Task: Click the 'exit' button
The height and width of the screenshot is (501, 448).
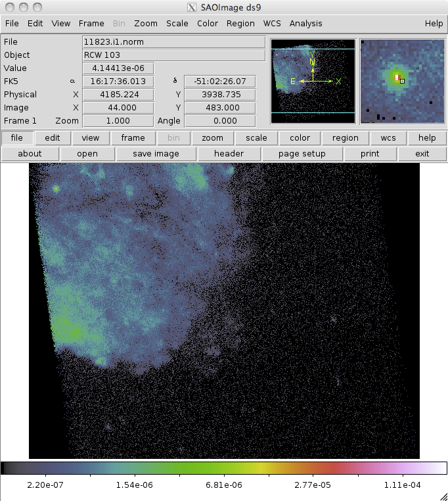Action: point(422,154)
